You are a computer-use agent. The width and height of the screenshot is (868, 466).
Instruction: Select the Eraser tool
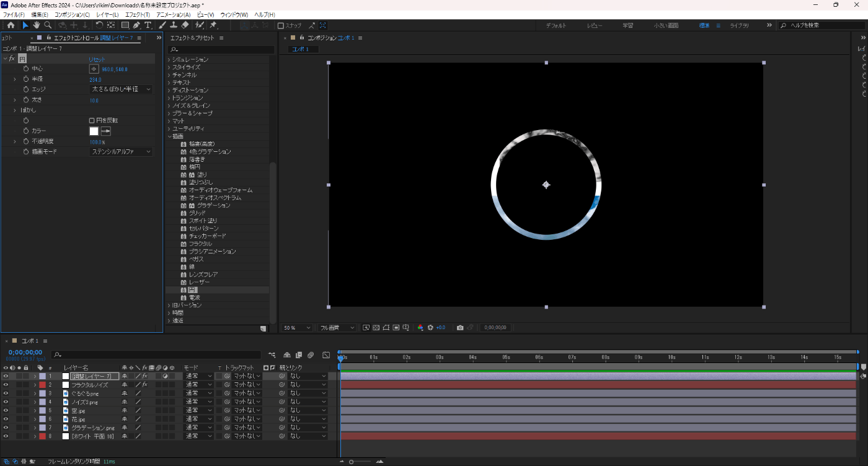pyautogui.click(x=185, y=25)
